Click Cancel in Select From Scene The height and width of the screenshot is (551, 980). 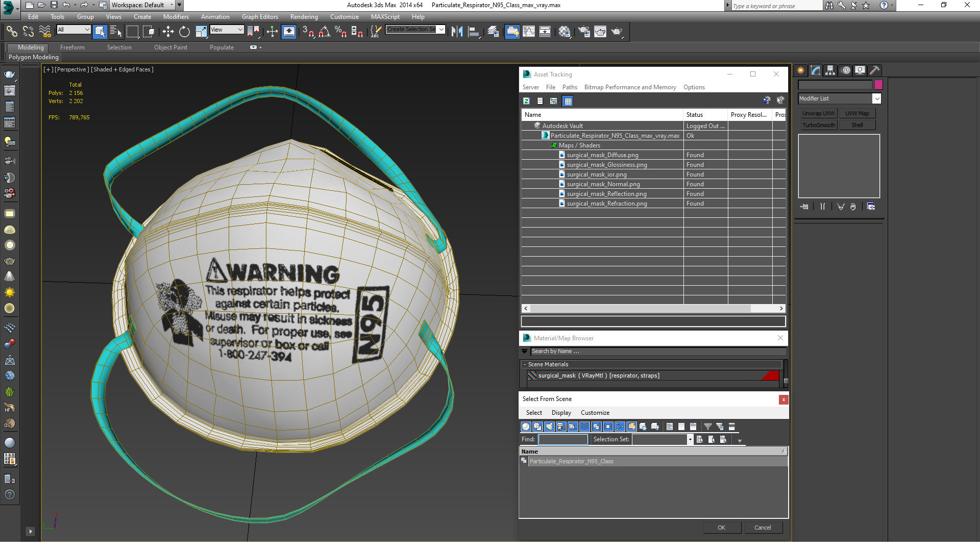point(763,528)
